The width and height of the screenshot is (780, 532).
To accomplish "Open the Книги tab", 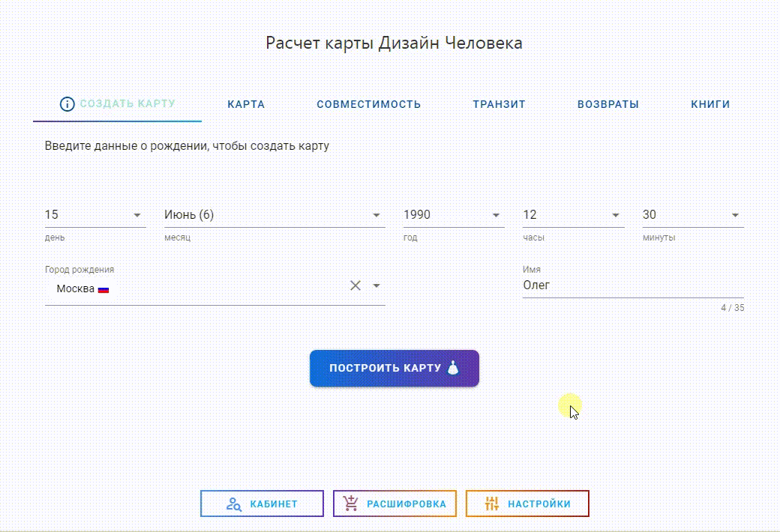I will click(x=709, y=104).
